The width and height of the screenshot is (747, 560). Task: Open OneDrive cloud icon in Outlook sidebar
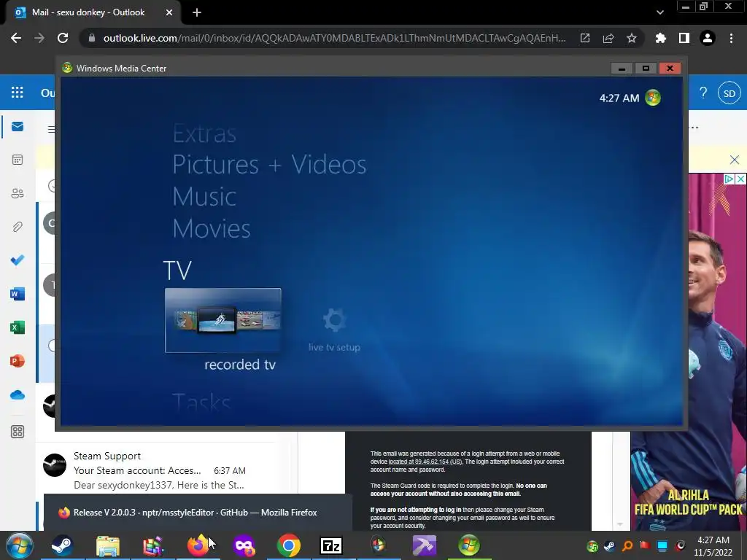pos(18,394)
